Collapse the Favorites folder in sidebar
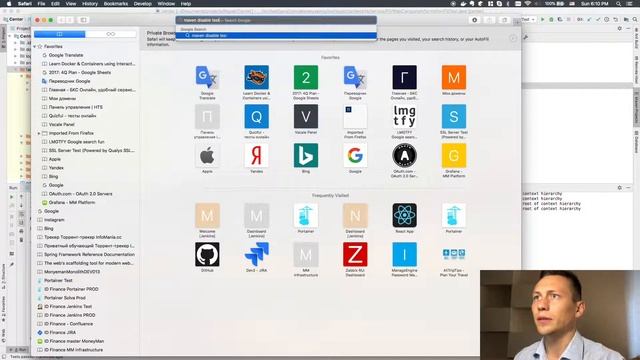The height and width of the screenshot is (360, 640). tap(35, 47)
